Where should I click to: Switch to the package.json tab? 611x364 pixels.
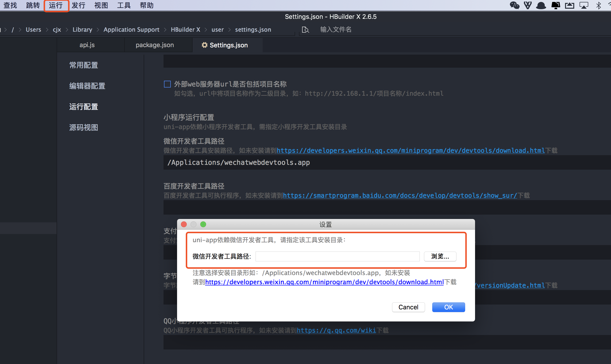point(155,45)
